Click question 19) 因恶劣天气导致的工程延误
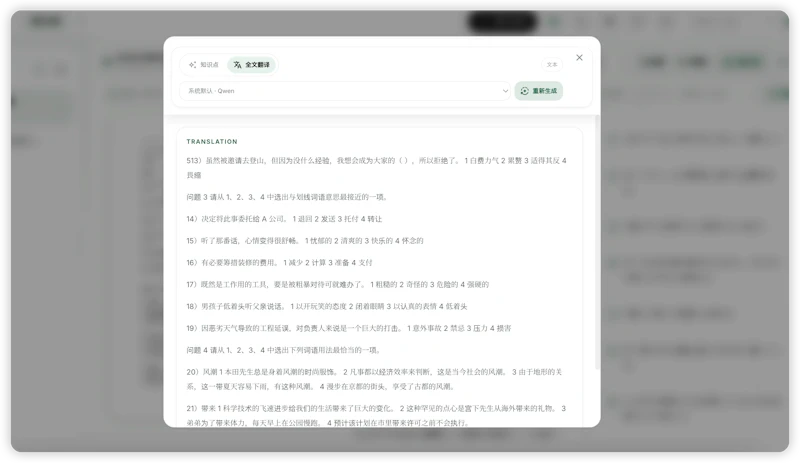The width and height of the screenshot is (800, 463). click(x=348, y=328)
